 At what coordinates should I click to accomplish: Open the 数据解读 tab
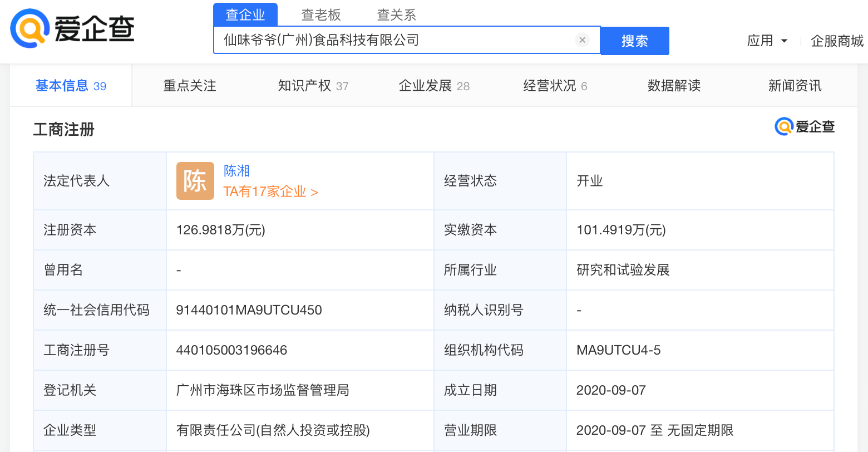(x=674, y=86)
